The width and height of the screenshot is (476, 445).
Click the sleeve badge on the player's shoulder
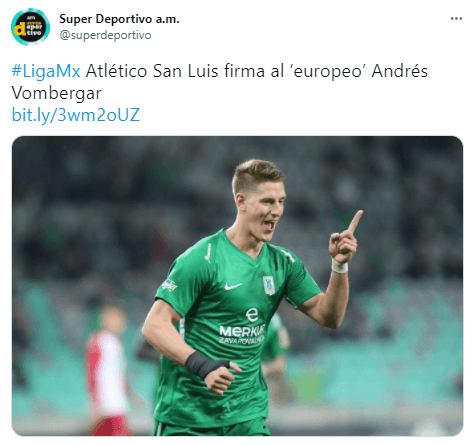tap(169, 285)
